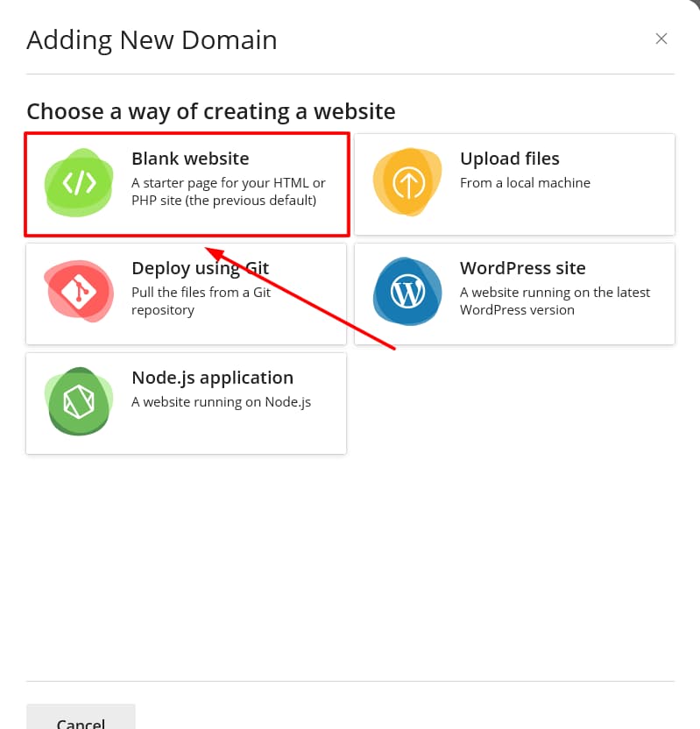Pick the WordPress site option title
Image resolution: width=700 pixels, height=729 pixels.
[x=522, y=268]
